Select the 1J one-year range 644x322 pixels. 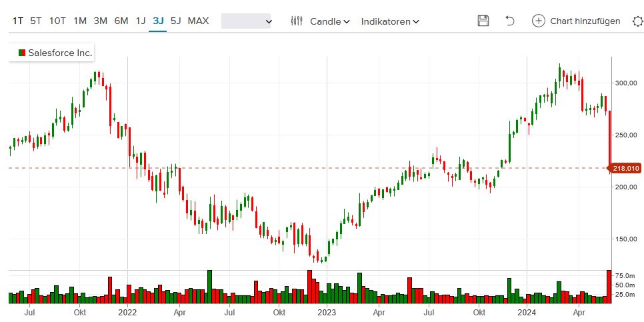click(141, 21)
